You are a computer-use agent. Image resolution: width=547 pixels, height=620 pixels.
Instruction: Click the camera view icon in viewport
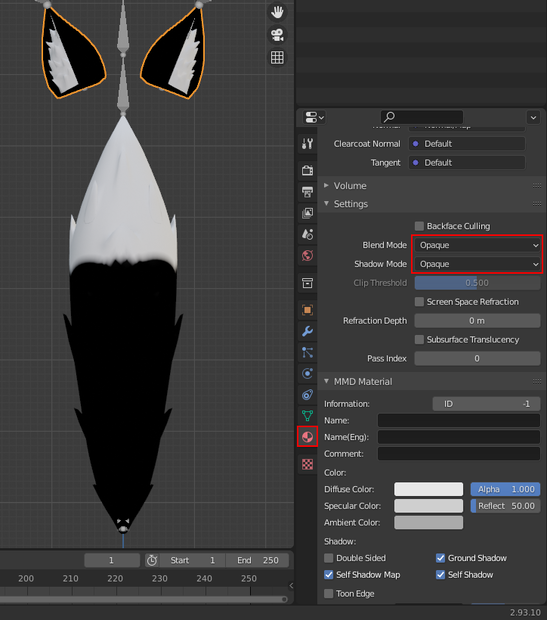(x=277, y=35)
